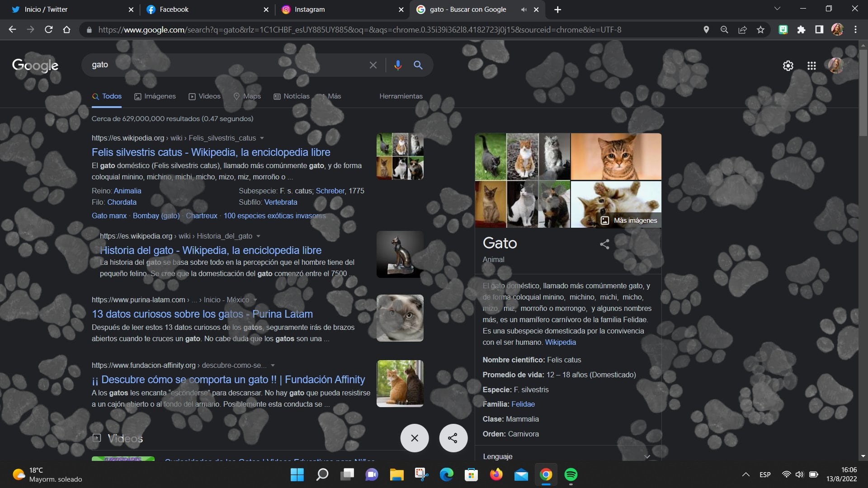Open the Wikipedia link in the panel description
This screenshot has height=488, width=868.
pos(560,342)
